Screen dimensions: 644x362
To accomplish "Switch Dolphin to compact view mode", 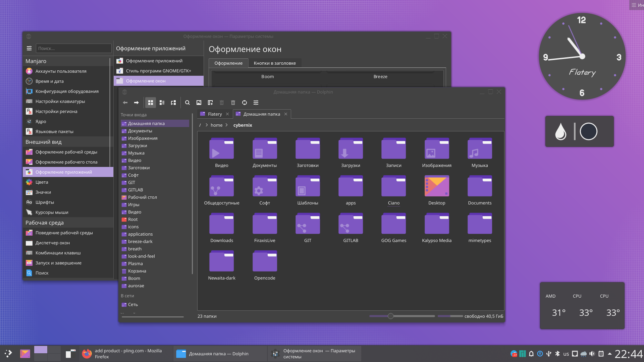I will coord(162,103).
